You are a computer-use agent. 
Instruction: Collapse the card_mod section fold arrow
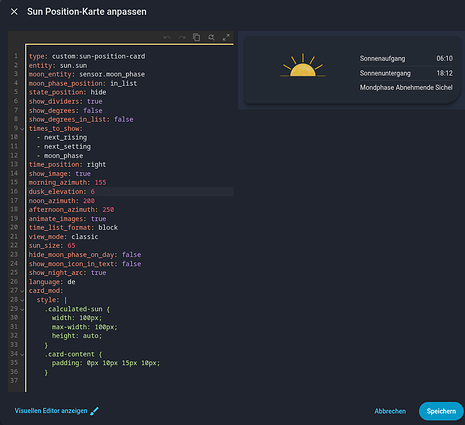point(22,291)
